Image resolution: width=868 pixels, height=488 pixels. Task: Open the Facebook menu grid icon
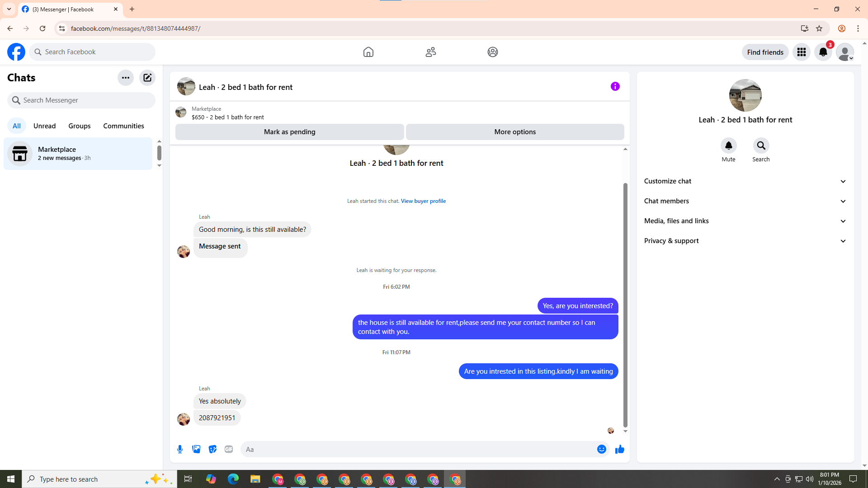tap(801, 52)
